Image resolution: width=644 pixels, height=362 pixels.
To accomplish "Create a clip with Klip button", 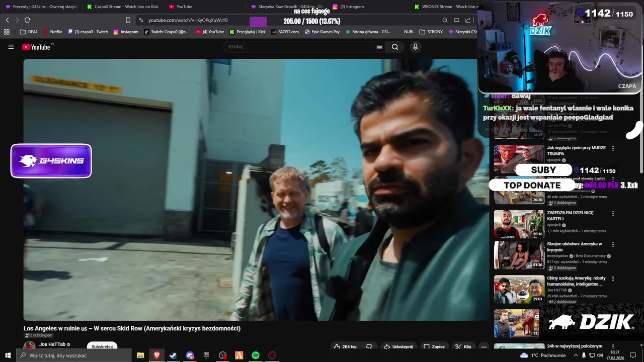I will click(463, 346).
